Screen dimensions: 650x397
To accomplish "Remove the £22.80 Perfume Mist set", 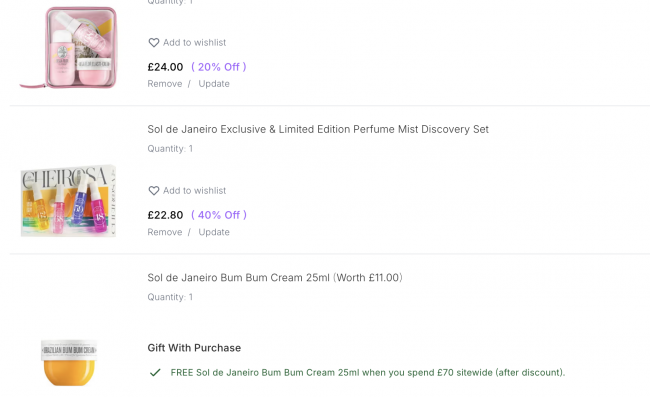I will coord(165,232).
